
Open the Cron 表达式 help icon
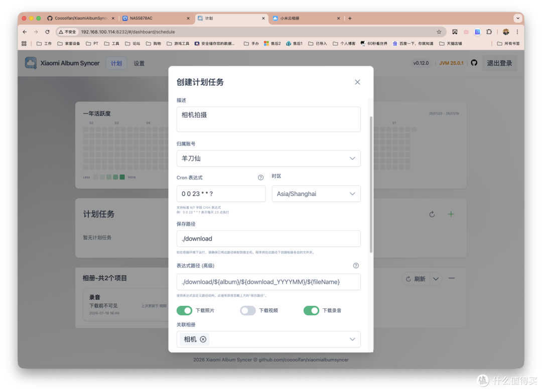pos(260,177)
